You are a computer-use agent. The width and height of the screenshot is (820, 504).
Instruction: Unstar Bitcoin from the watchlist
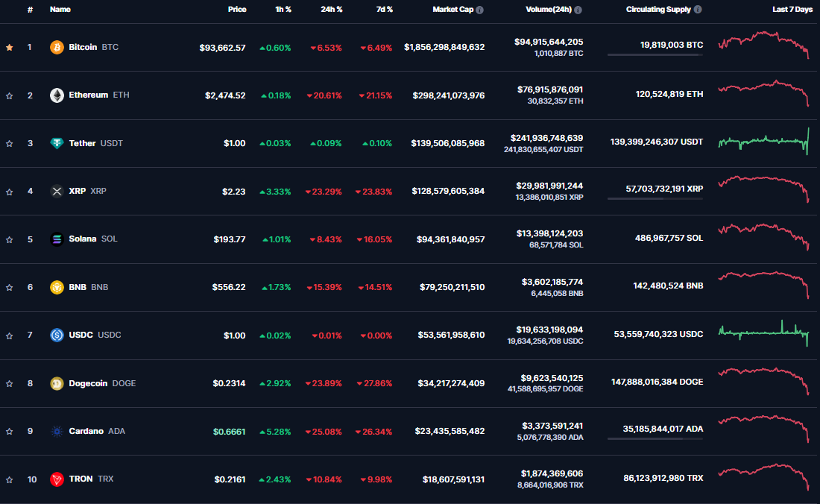(x=10, y=47)
